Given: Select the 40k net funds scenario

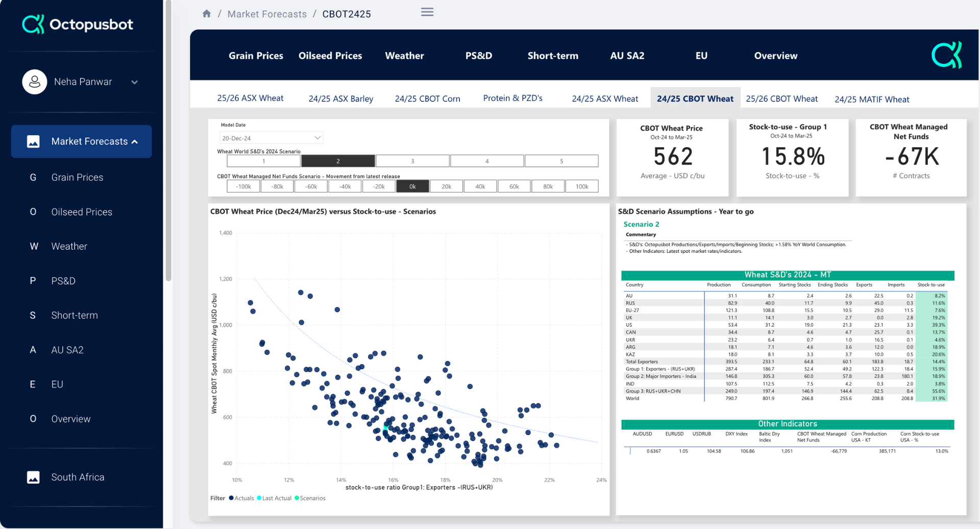Looking at the screenshot, I should point(480,186).
